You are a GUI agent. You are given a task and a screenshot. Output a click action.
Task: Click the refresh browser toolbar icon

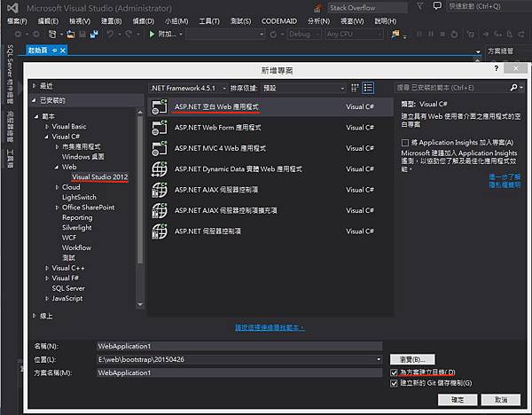pos(273,34)
